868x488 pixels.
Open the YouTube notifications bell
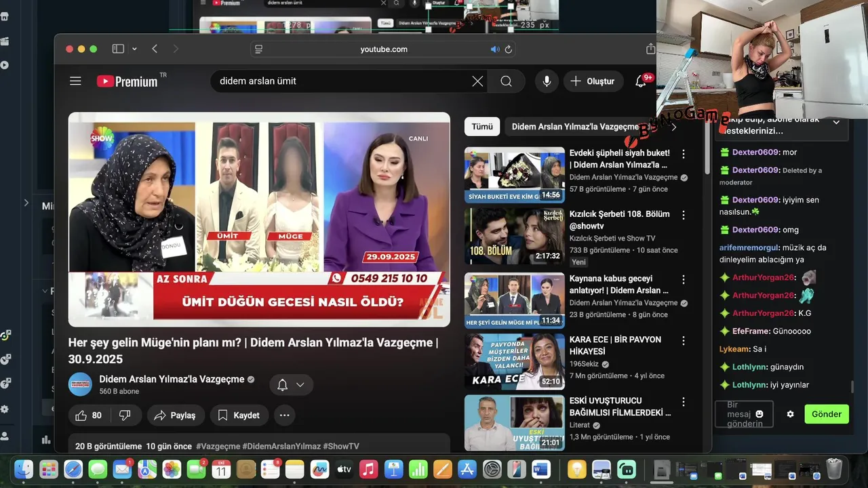click(x=641, y=81)
